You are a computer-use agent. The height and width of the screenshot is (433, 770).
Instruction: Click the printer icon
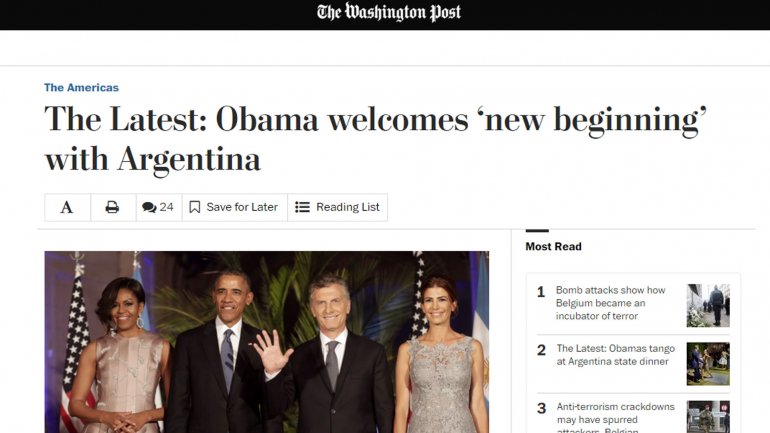click(x=112, y=207)
